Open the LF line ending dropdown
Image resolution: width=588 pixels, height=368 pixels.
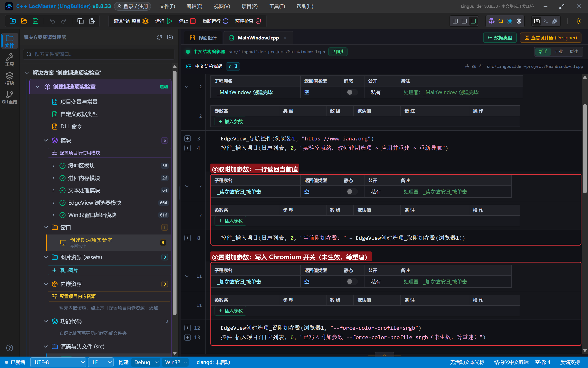101,362
